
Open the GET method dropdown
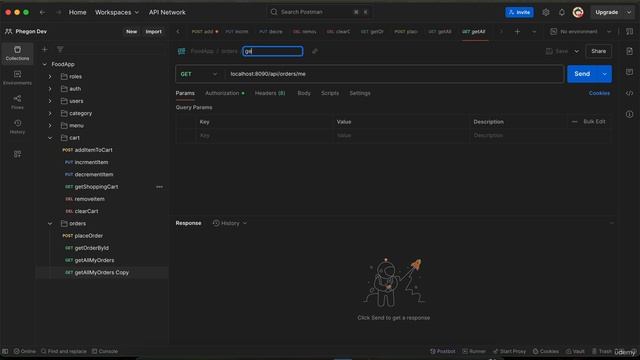[x=199, y=74]
